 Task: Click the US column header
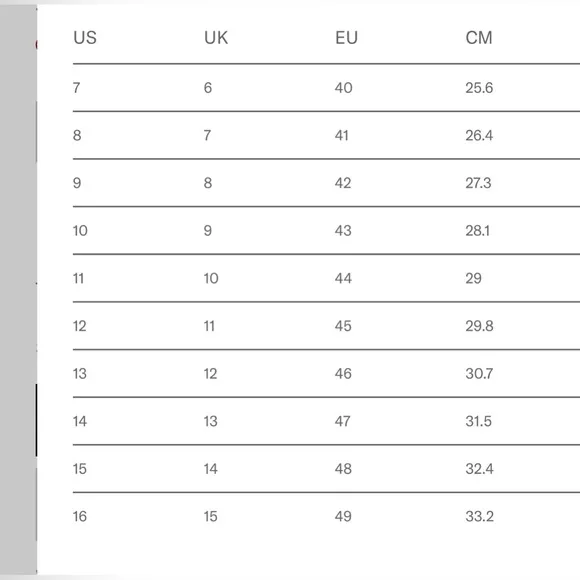[x=85, y=38]
